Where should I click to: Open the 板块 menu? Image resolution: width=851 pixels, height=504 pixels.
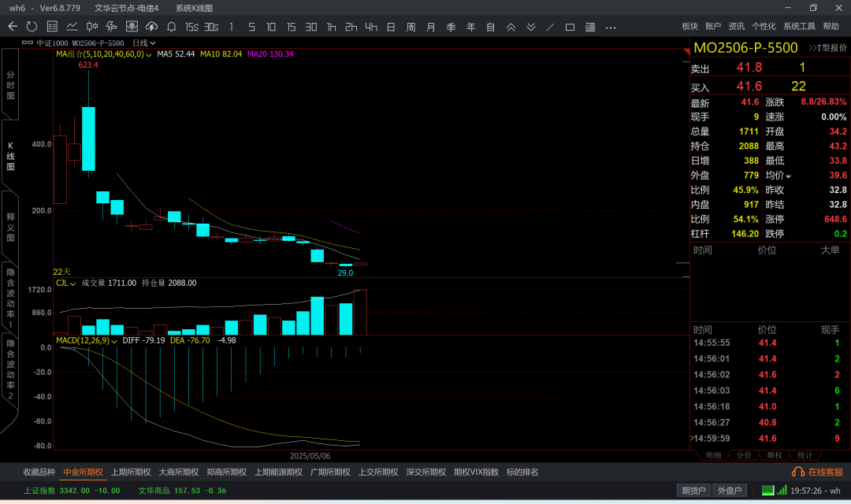pyautogui.click(x=689, y=26)
